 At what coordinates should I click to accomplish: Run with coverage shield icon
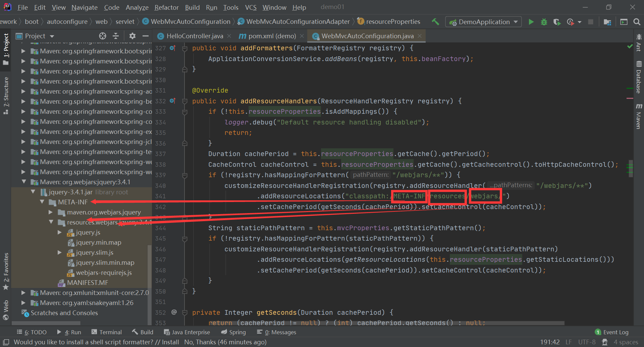[x=557, y=22]
